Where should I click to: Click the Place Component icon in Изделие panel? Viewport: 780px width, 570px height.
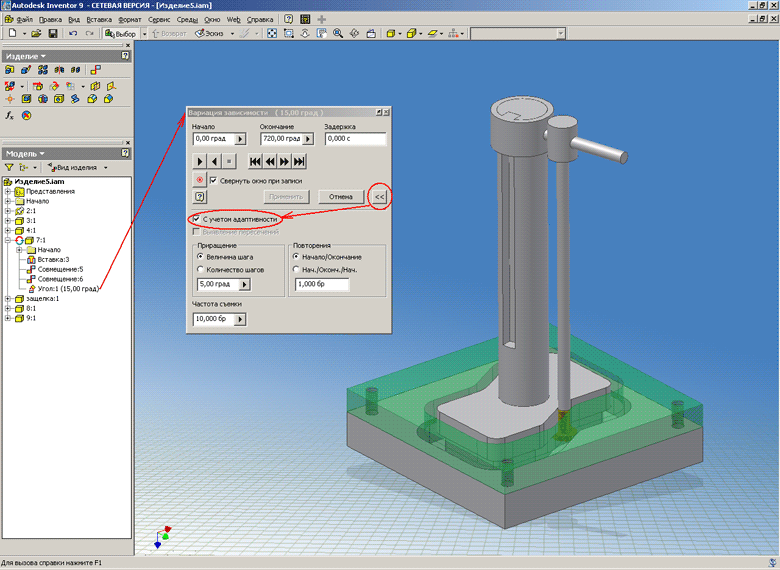pos(9,70)
